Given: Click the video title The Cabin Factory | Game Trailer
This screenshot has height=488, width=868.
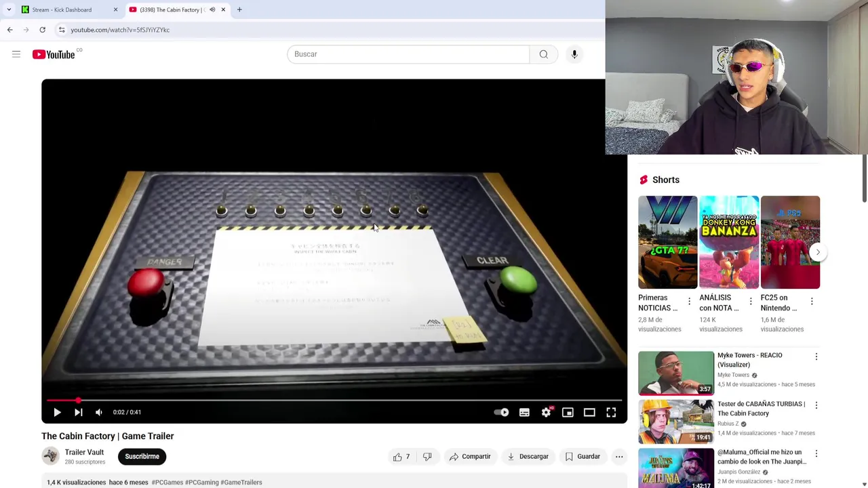Looking at the screenshot, I should click(108, 436).
